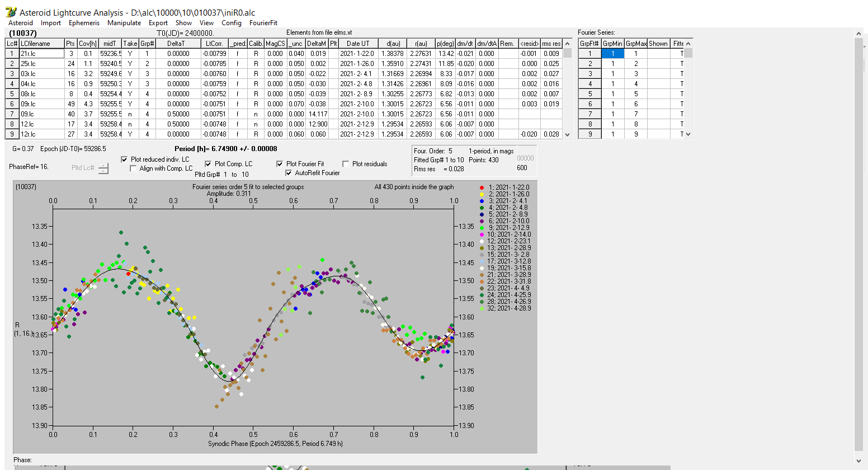The height and width of the screenshot is (470, 868).
Task: Click blue legend dot for 2021-2-4.1
Action: (x=482, y=201)
